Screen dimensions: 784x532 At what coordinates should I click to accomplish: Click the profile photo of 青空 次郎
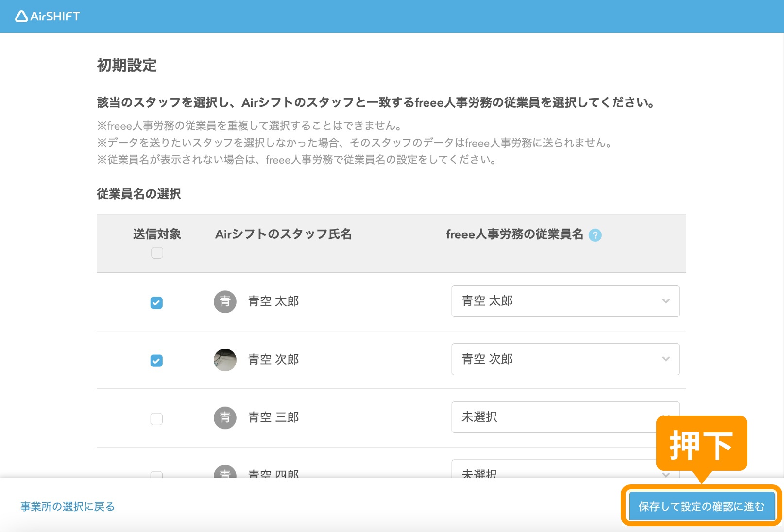point(225,360)
